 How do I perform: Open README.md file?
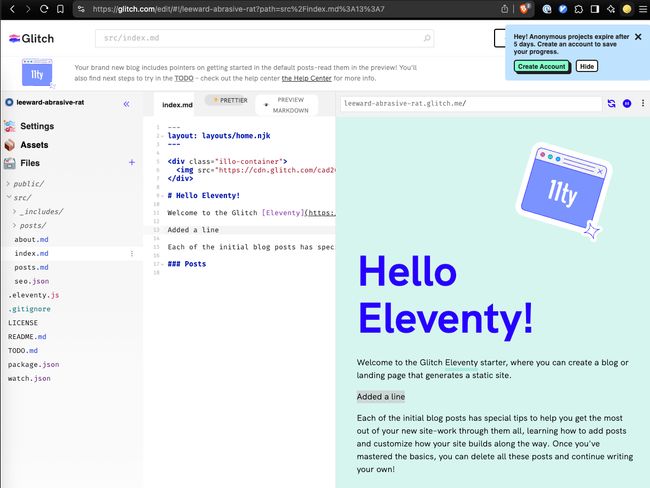coord(27,337)
